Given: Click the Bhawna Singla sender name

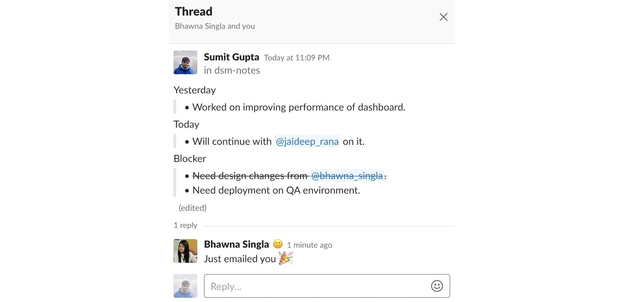Looking at the screenshot, I should pos(236,244).
